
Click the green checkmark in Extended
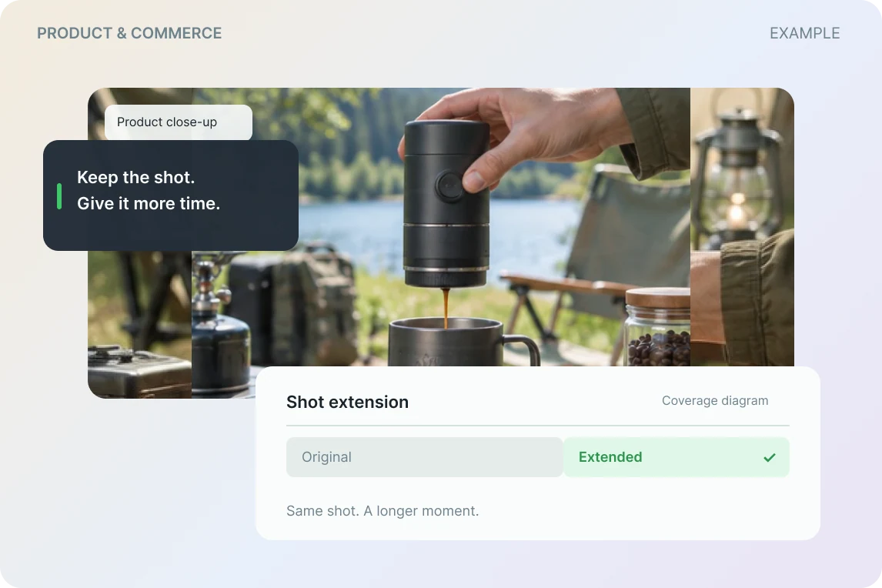(770, 457)
